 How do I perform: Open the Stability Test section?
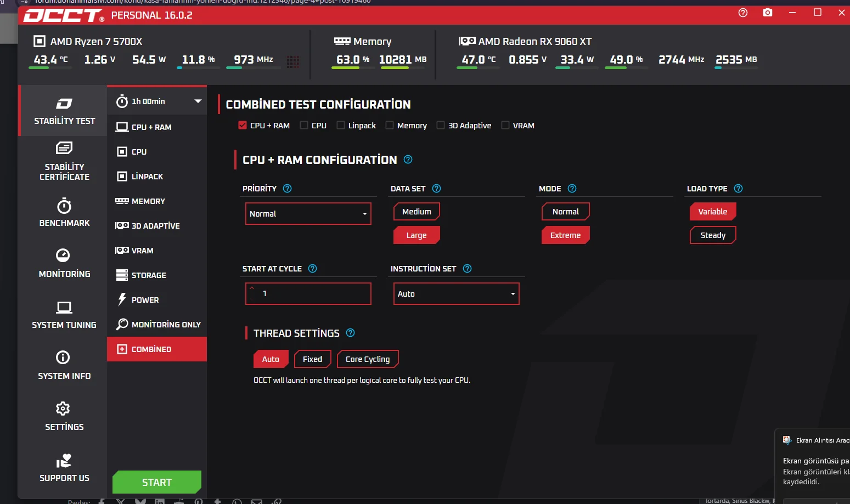point(64,111)
